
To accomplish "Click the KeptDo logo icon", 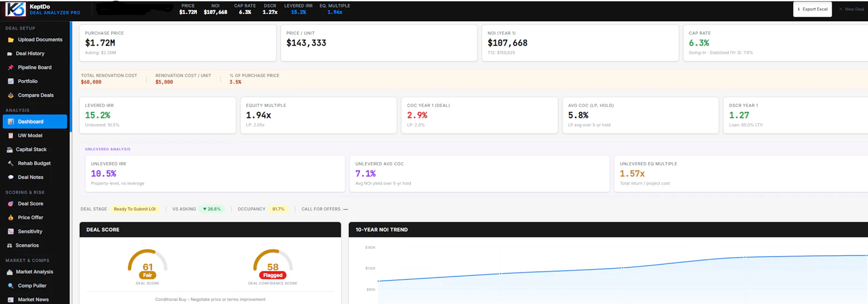I will click(15, 9).
